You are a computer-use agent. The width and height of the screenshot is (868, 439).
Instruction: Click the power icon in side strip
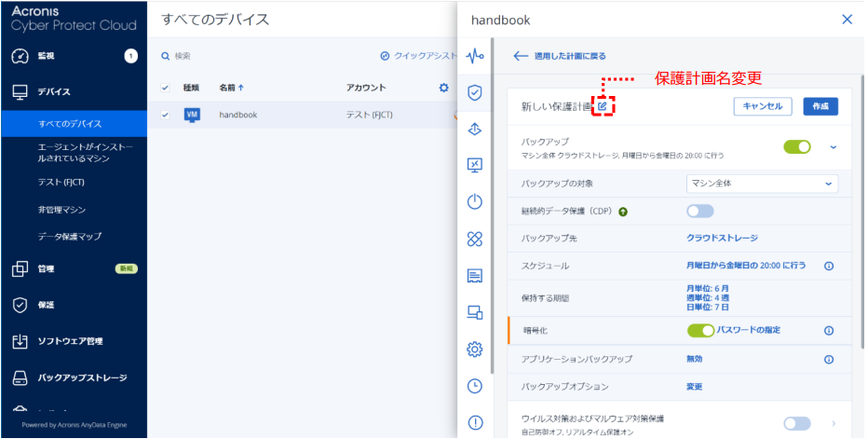pyautogui.click(x=475, y=202)
